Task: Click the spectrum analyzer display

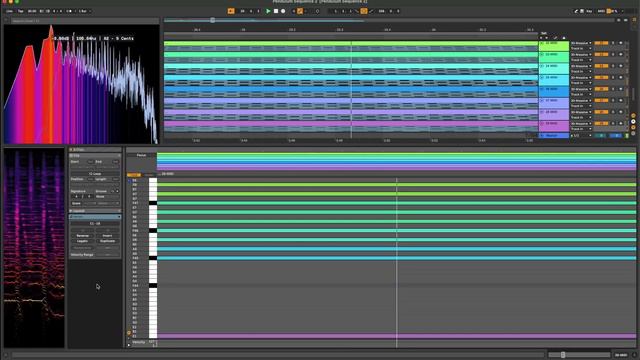Action: [82, 84]
